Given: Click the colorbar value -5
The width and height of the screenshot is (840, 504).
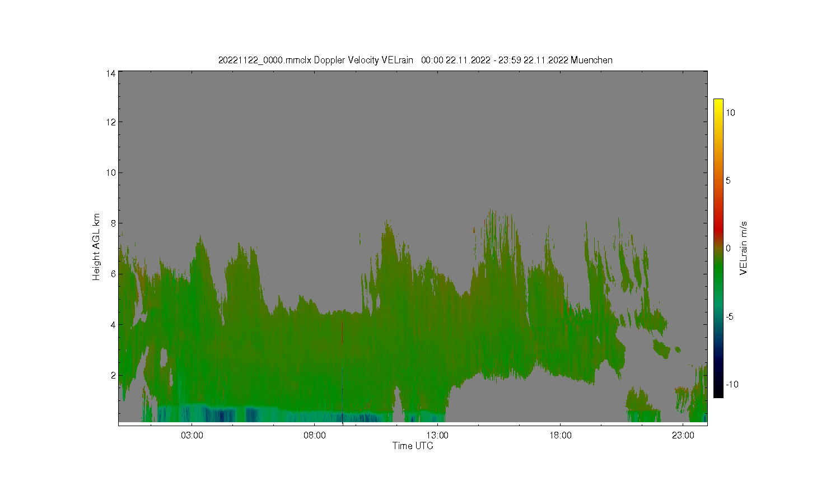Looking at the screenshot, I should [x=730, y=316].
